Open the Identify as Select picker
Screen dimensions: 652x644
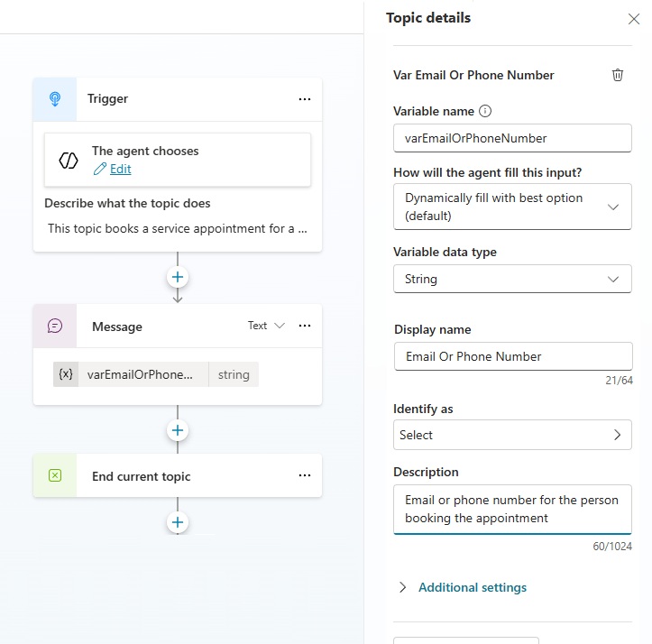[x=512, y=435]
